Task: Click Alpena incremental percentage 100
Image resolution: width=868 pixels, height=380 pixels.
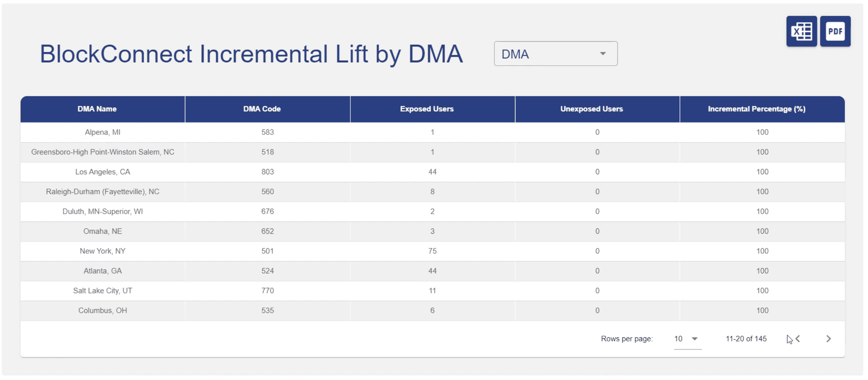Action: pyautogui.click(x=763, y=132)
